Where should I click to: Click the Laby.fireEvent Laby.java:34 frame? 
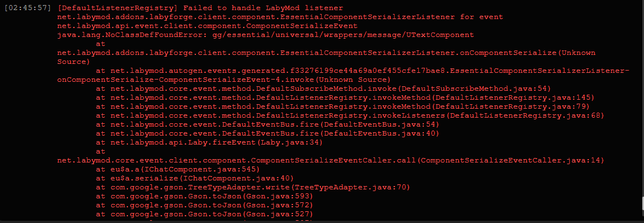tap(209, 142)
